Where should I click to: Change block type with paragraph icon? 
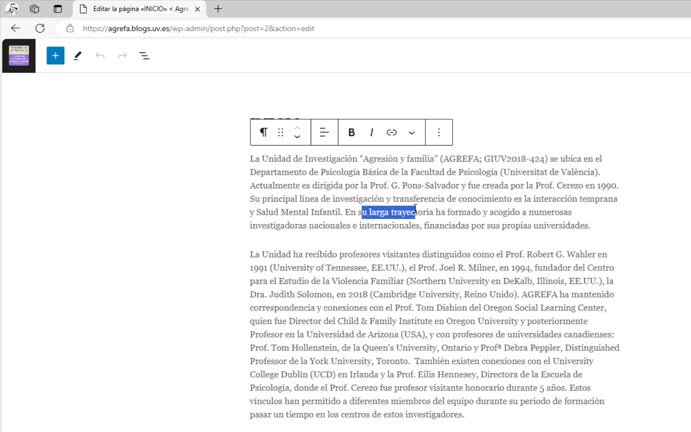point(264,132)
